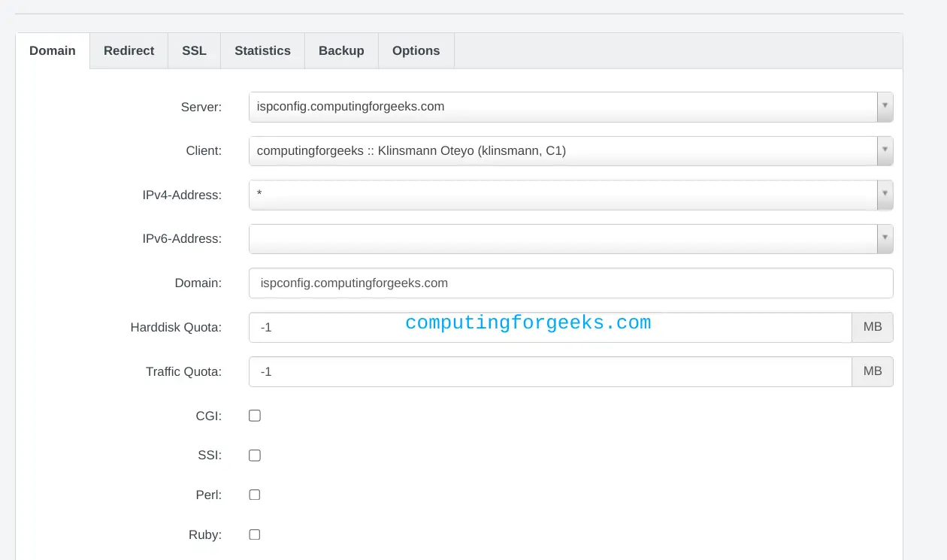The width and height of the screenshot is (947, 560).
Task: Switch to the Redirect tab
Action: [129, 50]
